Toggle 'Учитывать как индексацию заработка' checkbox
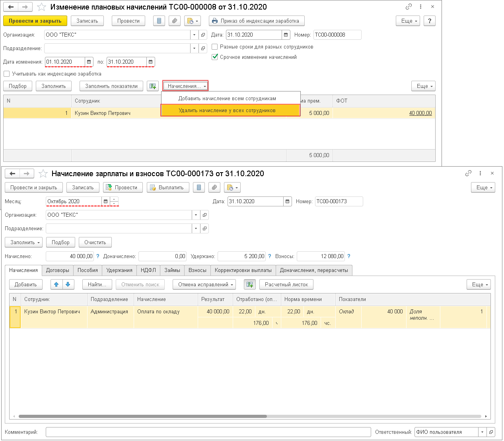504x441 pixels. 7,74
